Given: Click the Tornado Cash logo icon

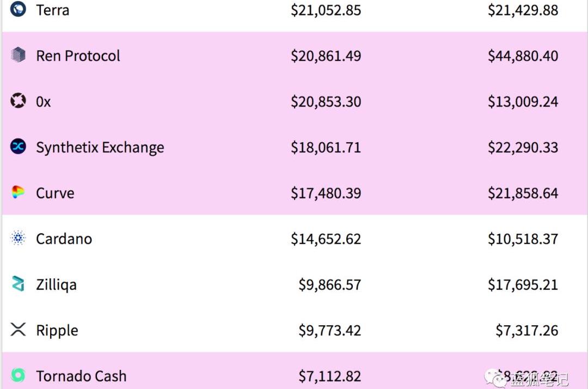Looking at the screenshot, I should click(18, 375).
